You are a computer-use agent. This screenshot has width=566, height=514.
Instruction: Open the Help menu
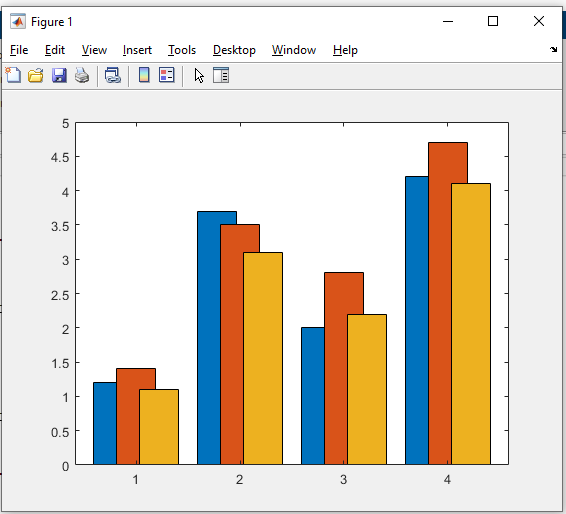click(x=345, y=50)
